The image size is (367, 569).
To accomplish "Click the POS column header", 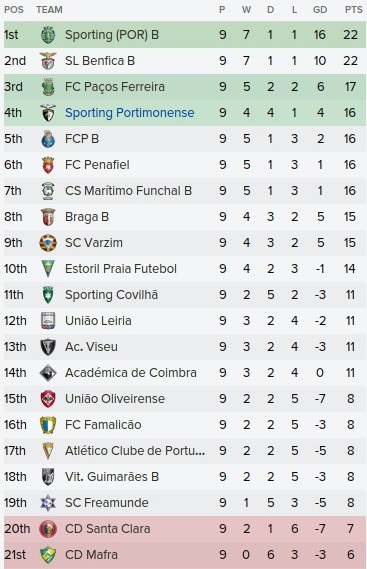I will [x=14, y=10].
